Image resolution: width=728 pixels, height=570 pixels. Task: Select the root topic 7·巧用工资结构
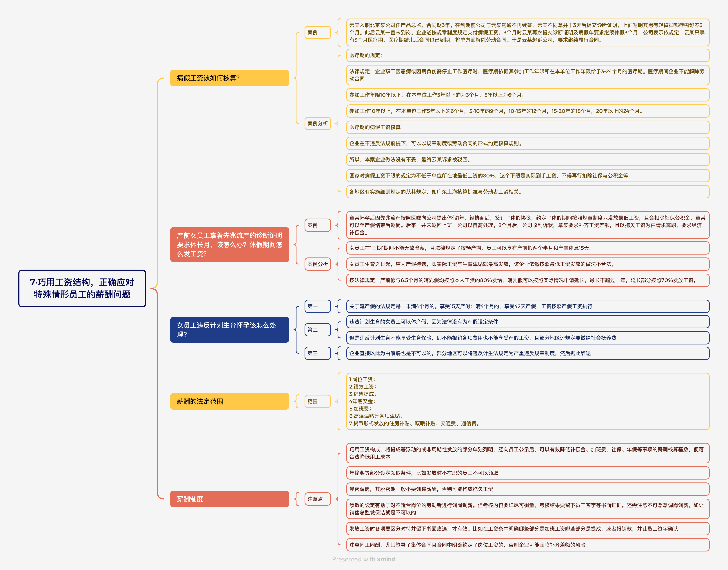tap(82, 288)
